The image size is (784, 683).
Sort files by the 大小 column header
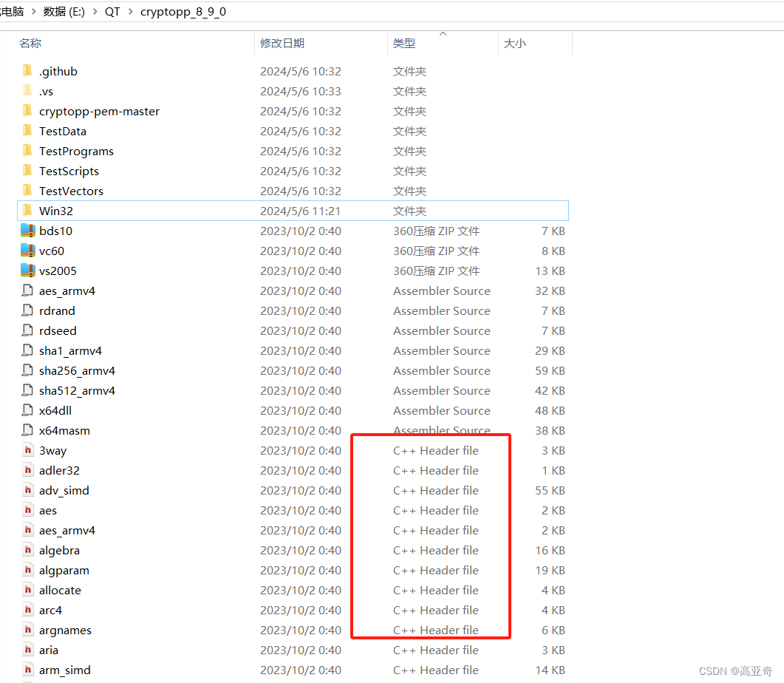[x=514, y=44]
